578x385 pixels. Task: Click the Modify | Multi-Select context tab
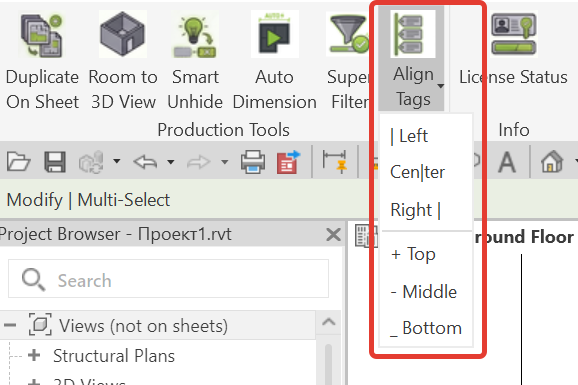[88, 200]
